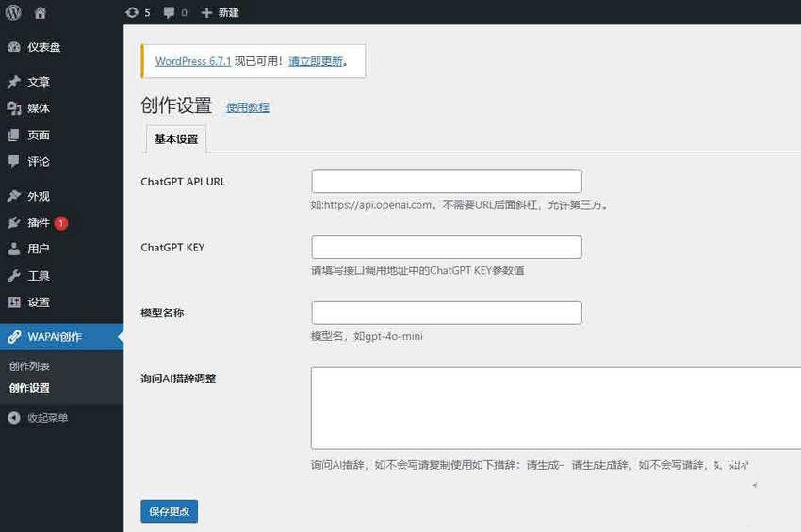Click the ChatGPT KEY参数值 hint text

(417, 270)
